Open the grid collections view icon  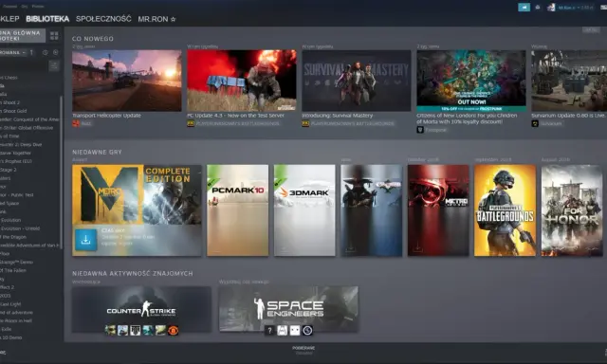click(54, 36)
